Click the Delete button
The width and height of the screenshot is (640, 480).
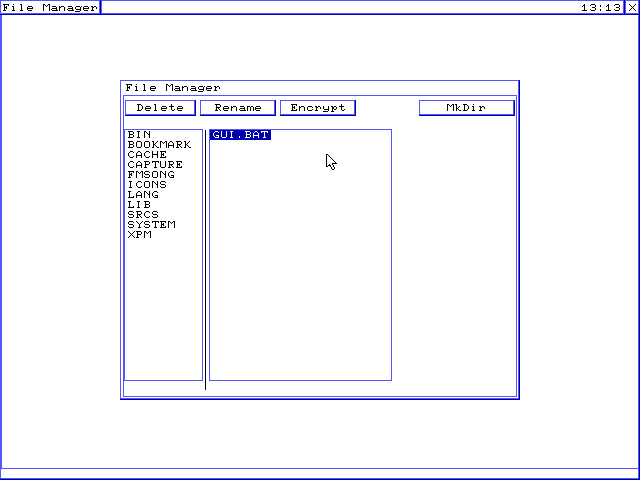160,108
